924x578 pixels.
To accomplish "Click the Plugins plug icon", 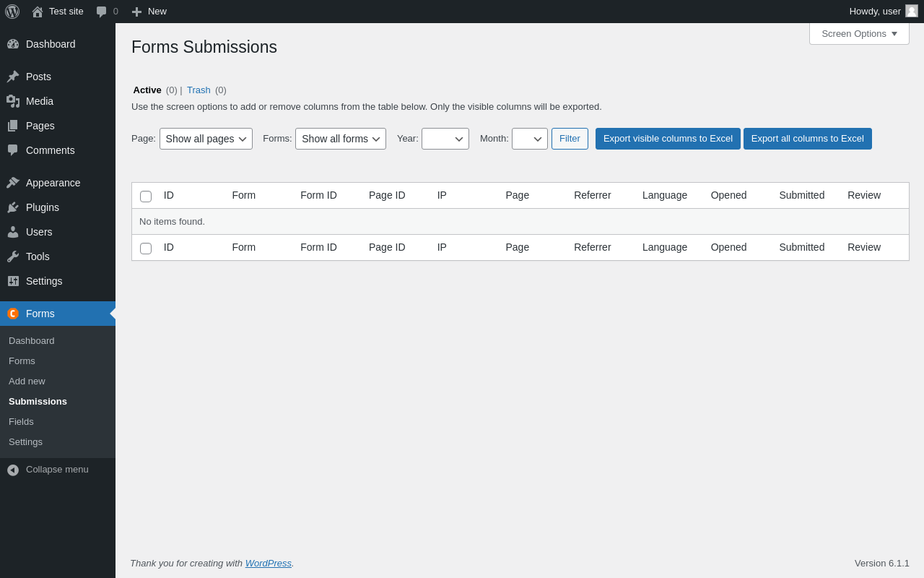I will pyautogui.click(x=13, y=207).
